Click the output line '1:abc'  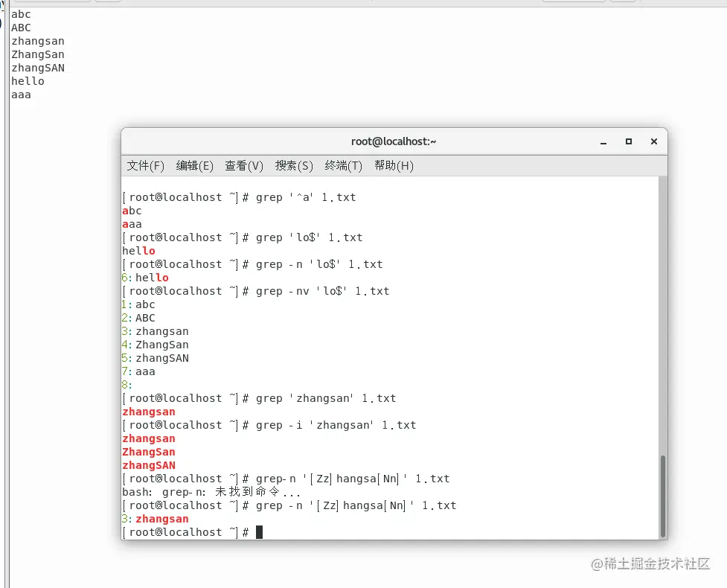[138, 304]
